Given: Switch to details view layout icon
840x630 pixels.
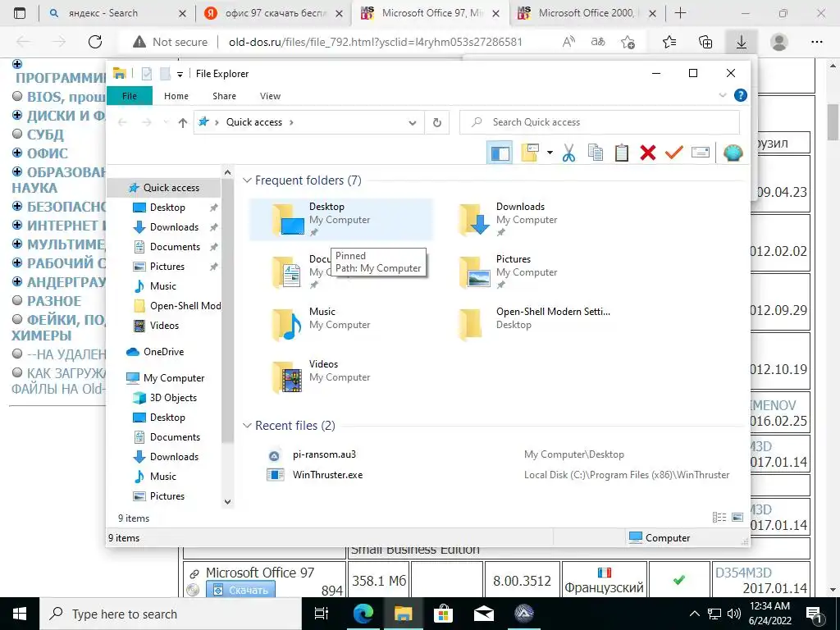Looking at the screenshot, I should (719, 518).
